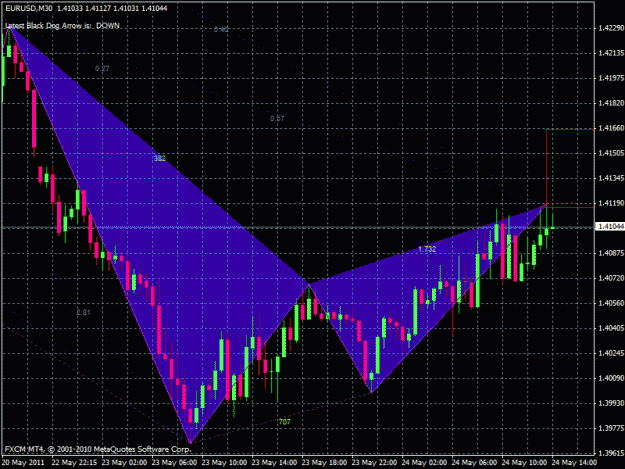Click the 0.27 ratio label

102,69
